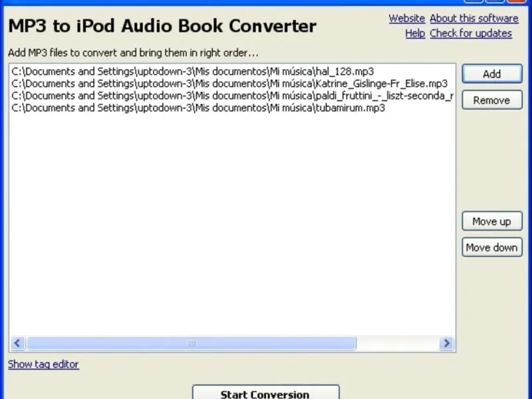The width and height of the screenshot is (532, 399).
Task: Click the horizontal scrollbar thumb
Action: pos(192,343)
